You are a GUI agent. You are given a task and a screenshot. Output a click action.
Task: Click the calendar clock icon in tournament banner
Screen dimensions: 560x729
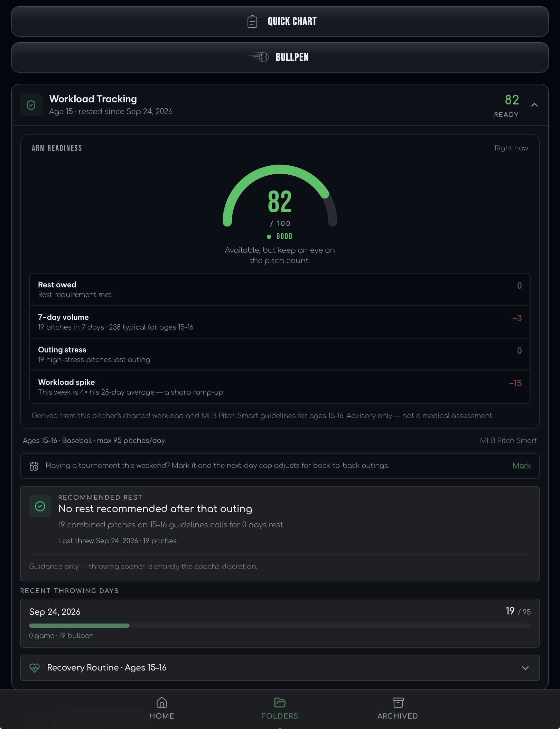[34, 466]
